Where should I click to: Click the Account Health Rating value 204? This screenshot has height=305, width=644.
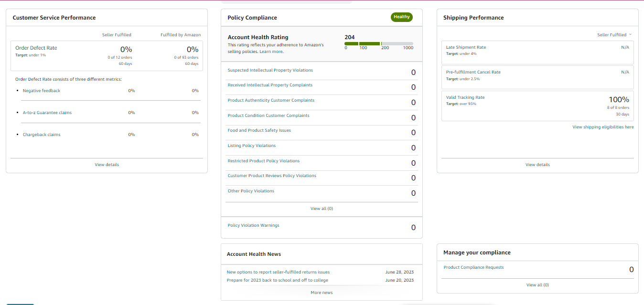click(350, 37)
